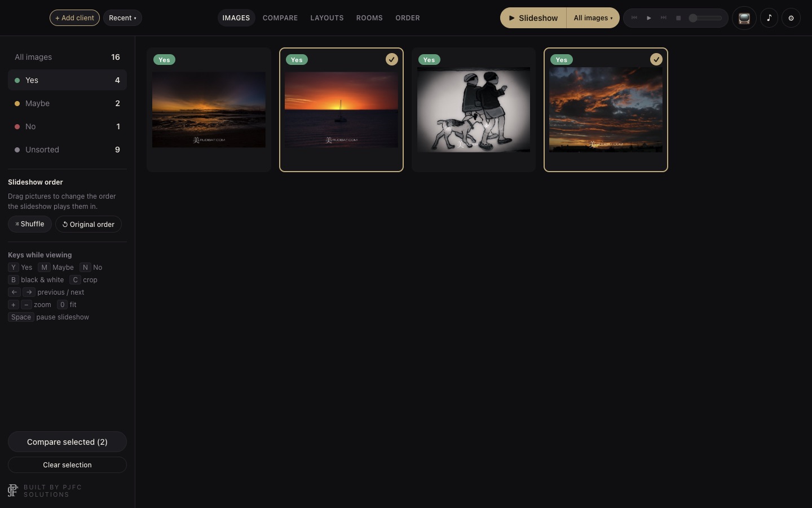Viewport: 812px width, 508px height.
Task: Shuffle the slideshow order
Action: pyautogui.click(x=30, y=224)
